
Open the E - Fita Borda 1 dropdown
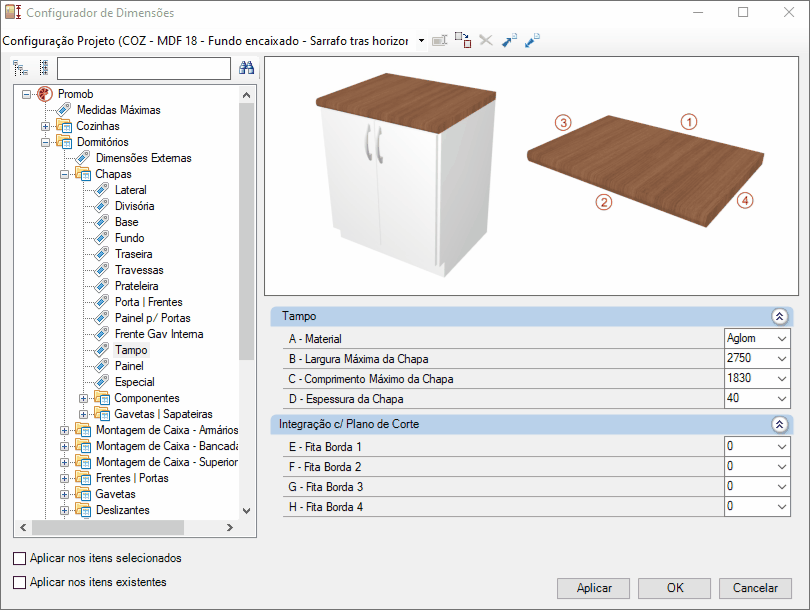782,447
